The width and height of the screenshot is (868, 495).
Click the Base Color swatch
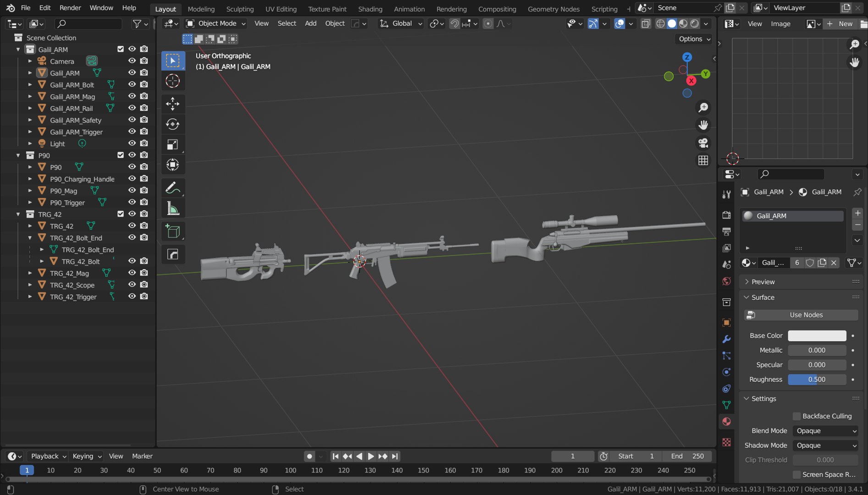click(817, 335)
